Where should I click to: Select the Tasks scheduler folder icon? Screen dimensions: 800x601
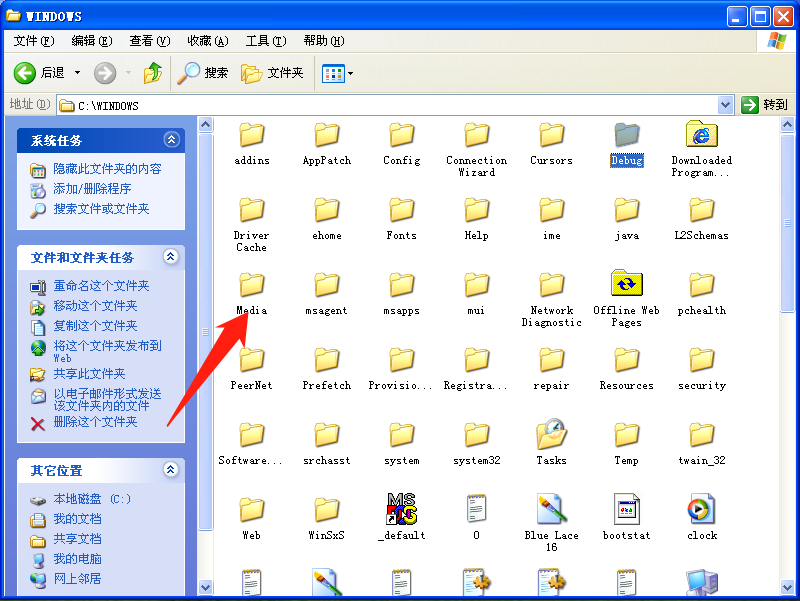(x=552, y=434)
